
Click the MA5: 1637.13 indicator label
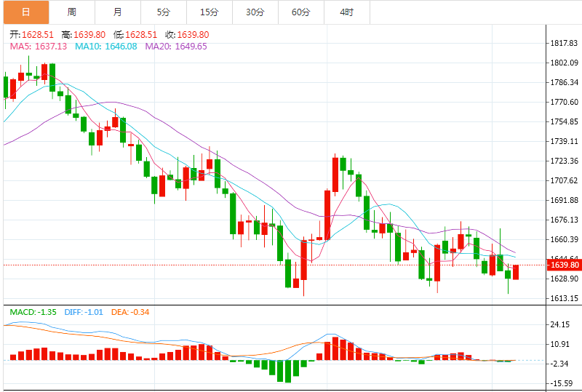pyautogui.click(x=39, y=47)
